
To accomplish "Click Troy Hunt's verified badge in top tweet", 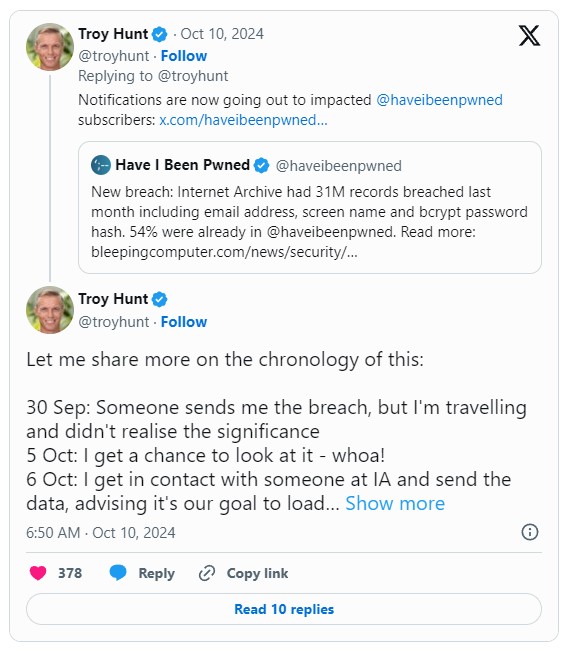I will pos(159,34).
